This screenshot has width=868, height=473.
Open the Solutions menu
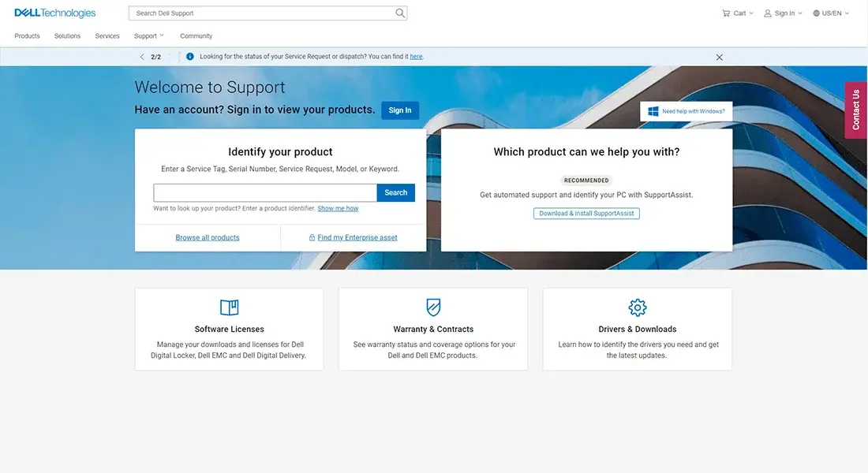68,36
